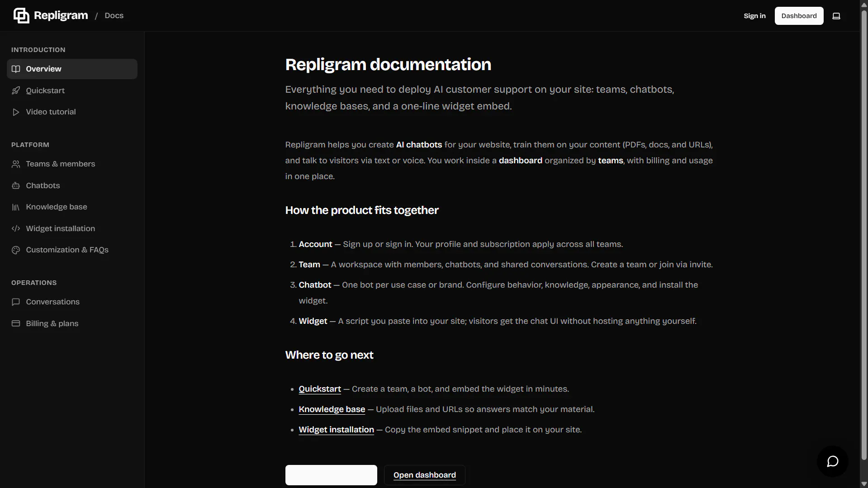The height and width of the screenshot is (488, 868).
Task: Open the Chatbots robot icon
Action: tap(16, 185)
